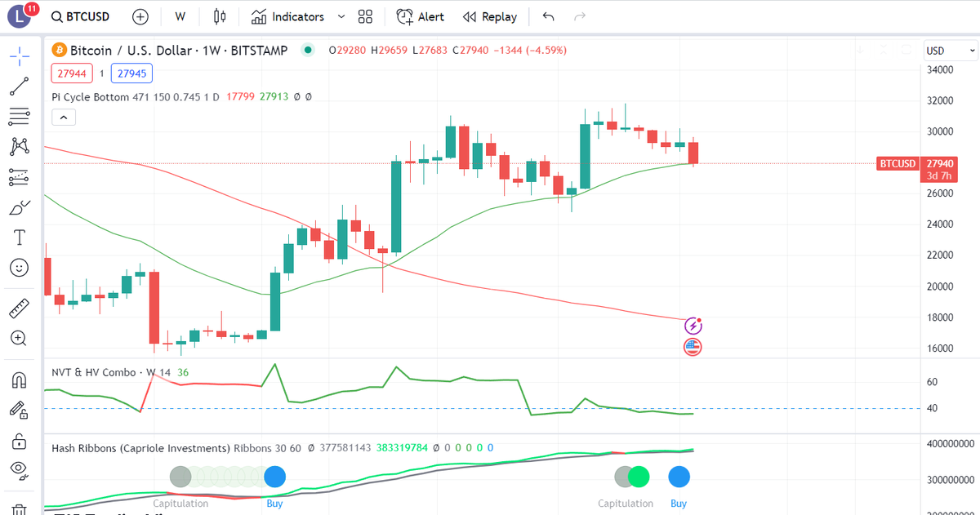Screen dimensions: 980x515
Task: Toggle magnet mode for drawings
Action: pyautogui.click(x=20, y=380)
